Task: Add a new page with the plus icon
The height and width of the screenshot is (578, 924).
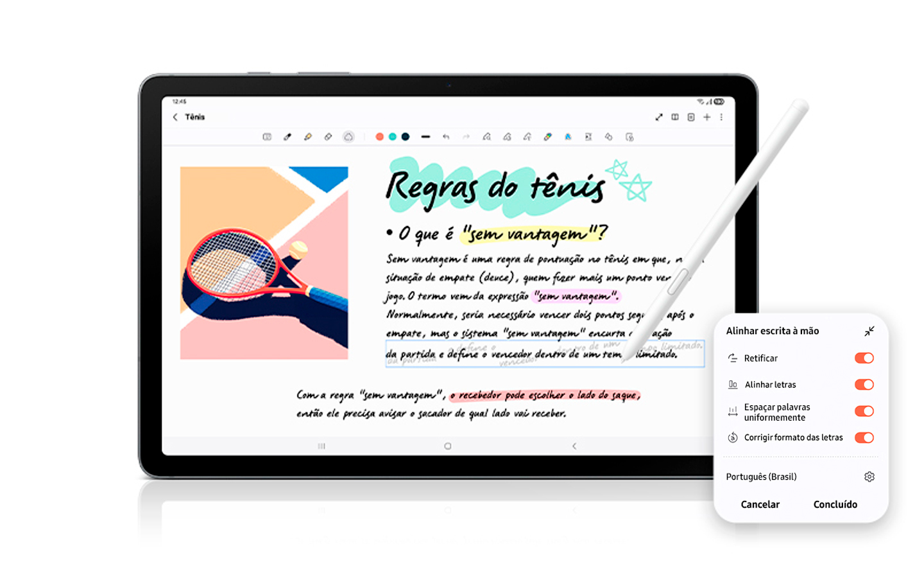Action: (706, 117)
